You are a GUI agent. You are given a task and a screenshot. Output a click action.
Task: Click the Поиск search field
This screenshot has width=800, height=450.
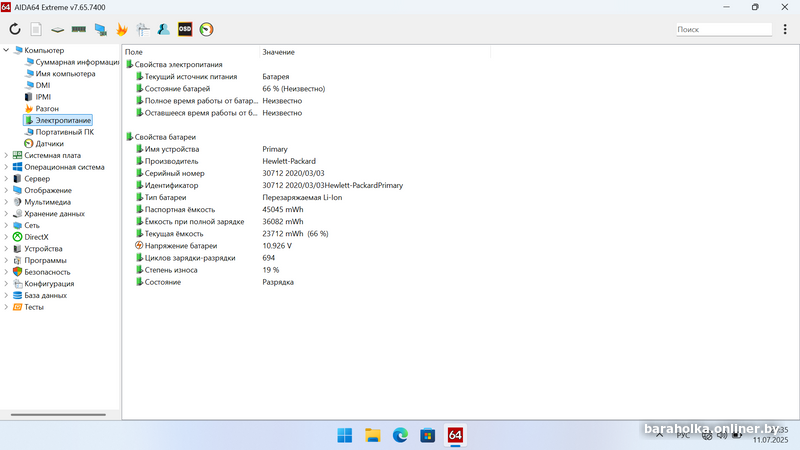point(723,30)
